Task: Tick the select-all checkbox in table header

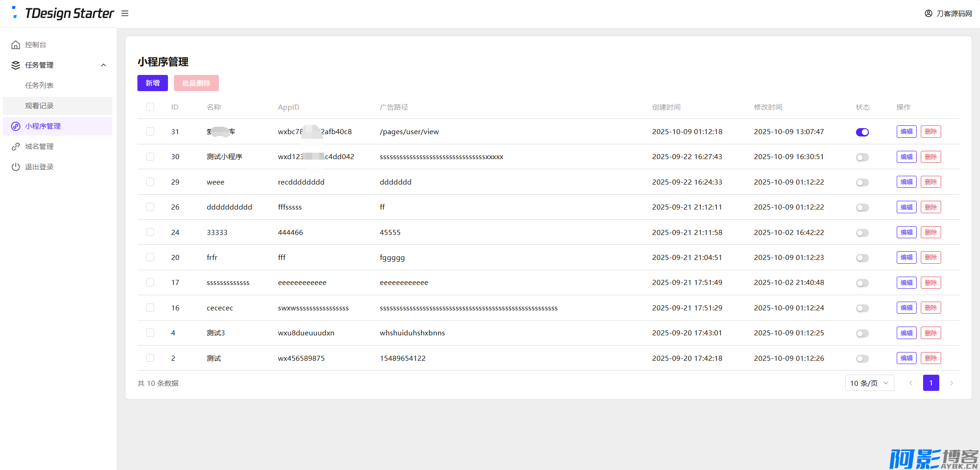Action: click(x=150, y=107)
